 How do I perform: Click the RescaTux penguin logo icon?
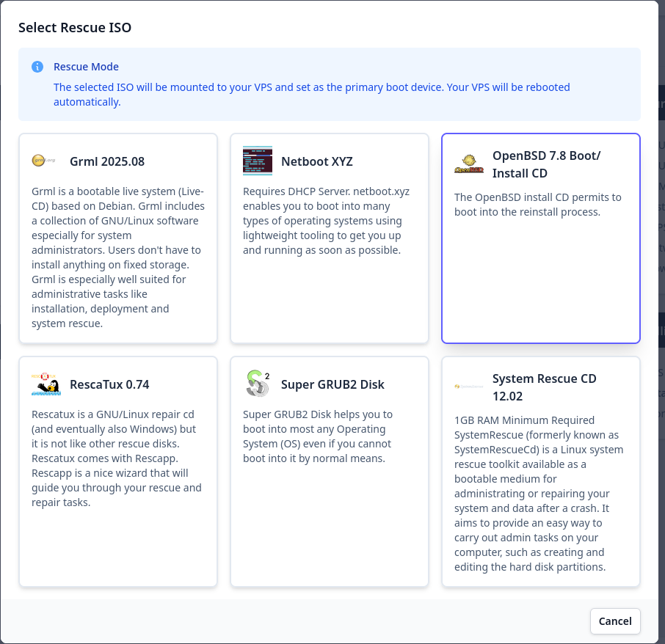point(46,384)
